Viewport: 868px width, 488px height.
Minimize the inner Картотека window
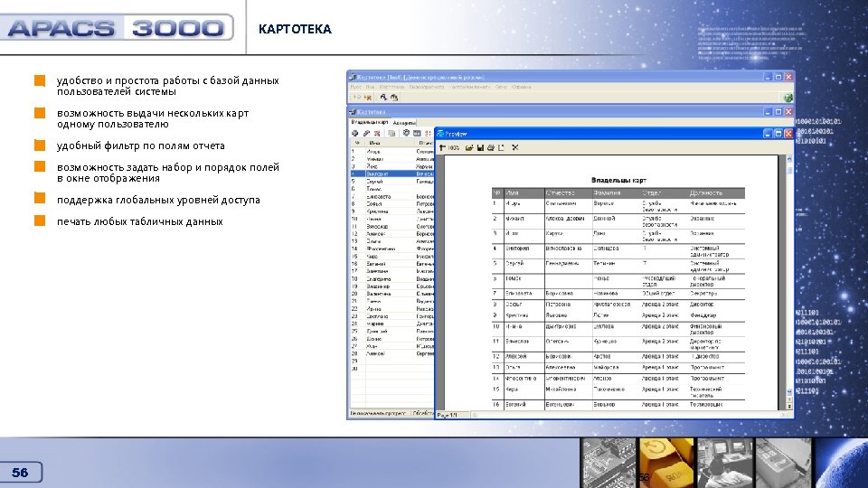(768, 112)
